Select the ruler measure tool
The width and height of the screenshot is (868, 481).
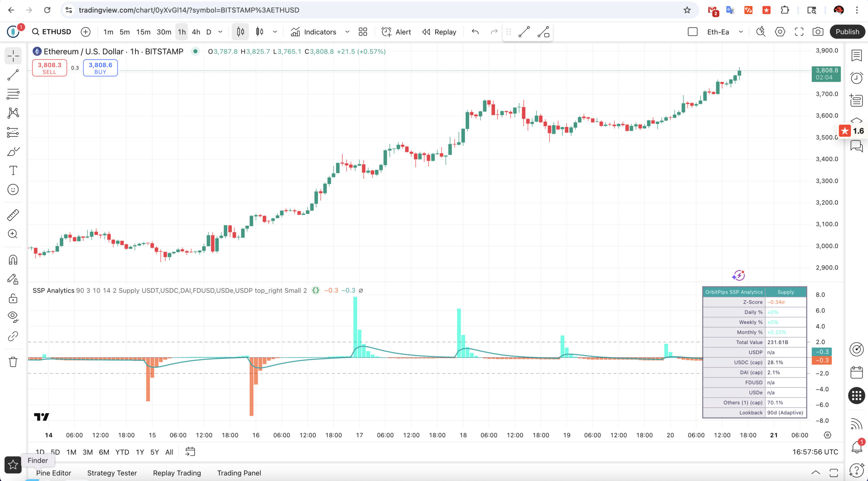pyautogui.click(x=13, y=215)
